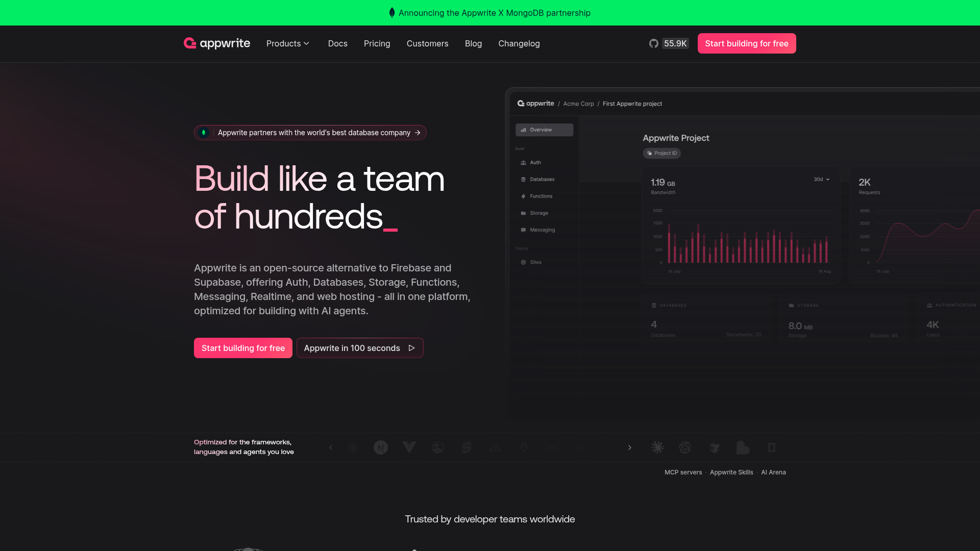Screen dimensions: 980x551
Task: Click the 55.9K GitHub stars badge
Action: coord(675,43)
